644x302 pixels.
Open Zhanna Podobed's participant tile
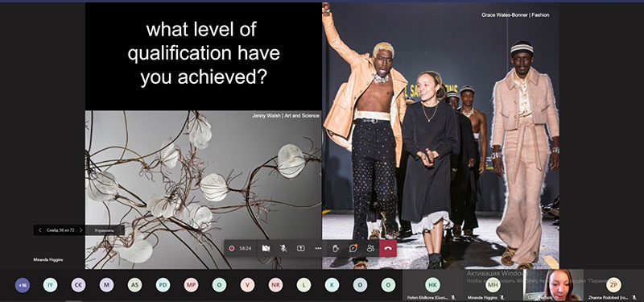(x=613, y=285)
